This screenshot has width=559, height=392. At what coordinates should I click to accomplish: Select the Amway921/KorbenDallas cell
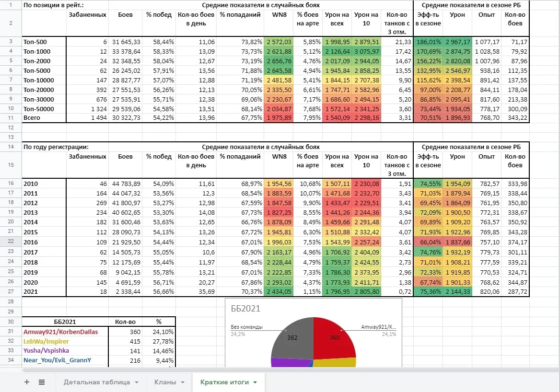pos(65,332)
